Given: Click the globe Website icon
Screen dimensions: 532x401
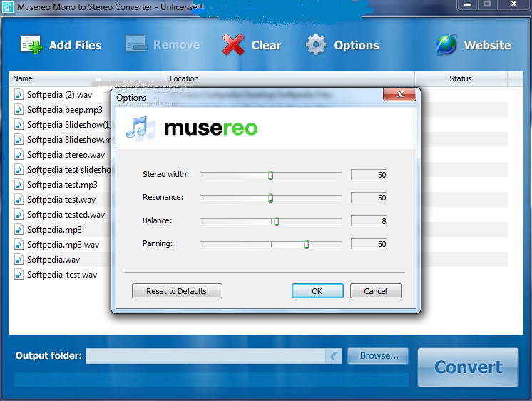Looking at the screenshot, I should coord(446,45).
